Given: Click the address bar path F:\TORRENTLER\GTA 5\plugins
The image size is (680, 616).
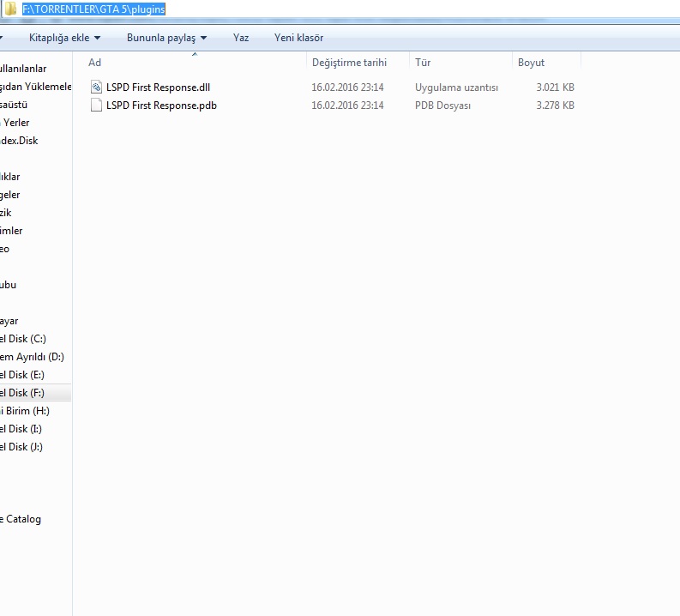Looking at the screenshot, I should [x=93, y=9].
